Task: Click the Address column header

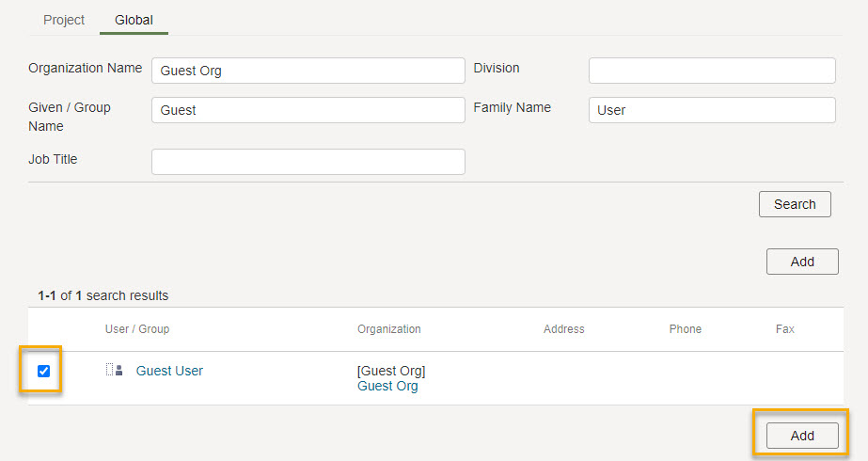Action: click(x=563, y=329)
